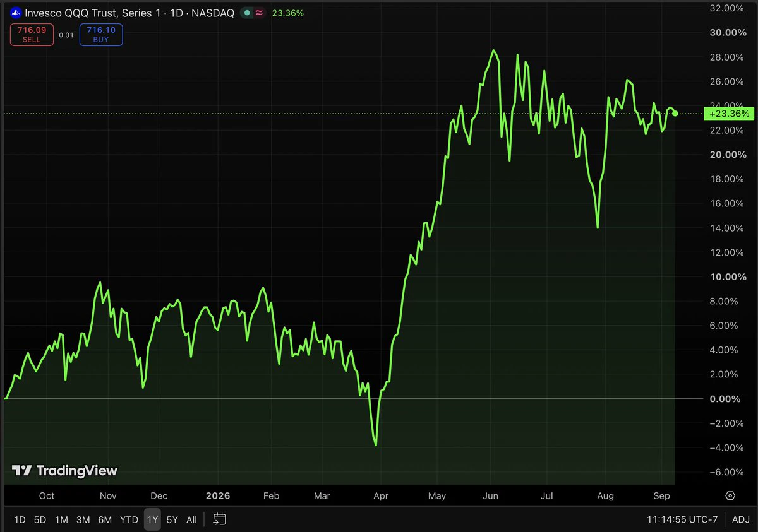This screenshot has width=758, height=532.
Task: Click the 716.10 BUY button
Action: pyautogui.click(x=101, y=35)
